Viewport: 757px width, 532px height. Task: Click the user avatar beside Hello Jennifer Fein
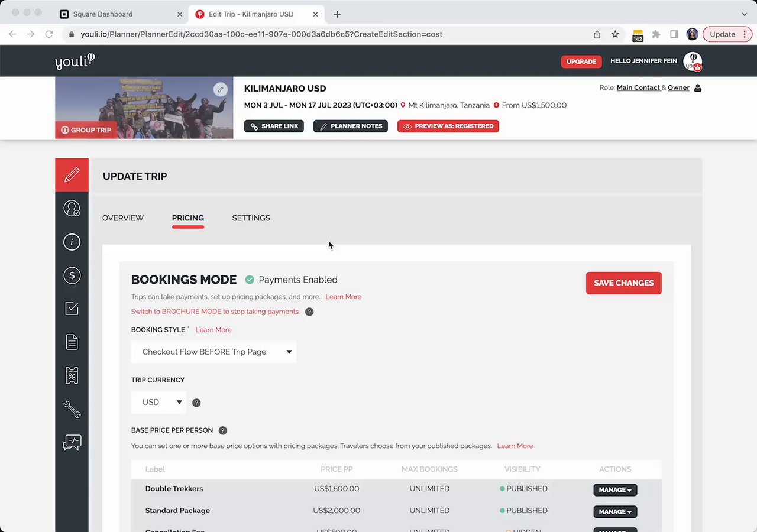[x=693, y=61]
